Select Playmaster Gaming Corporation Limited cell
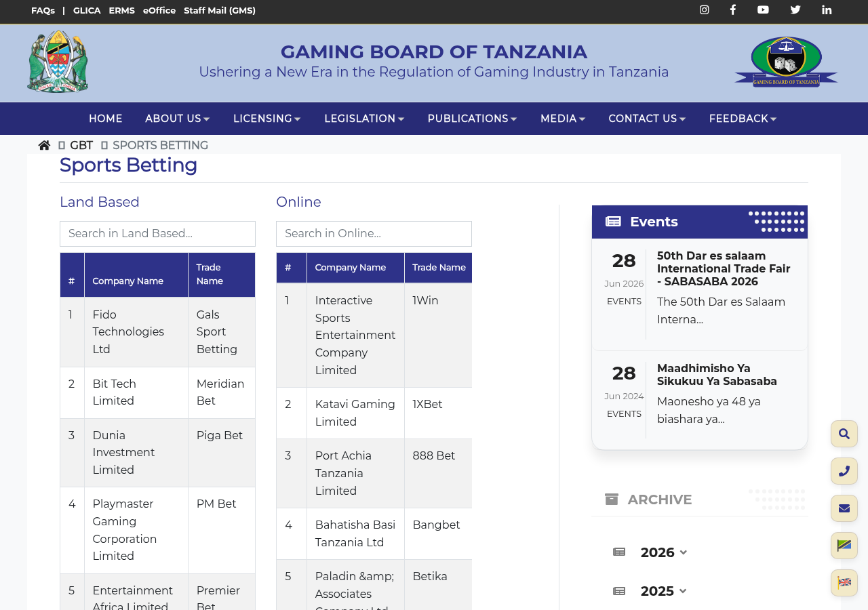Image resolution: width=868 pixels, height=610 pixels. click(136, 530)
